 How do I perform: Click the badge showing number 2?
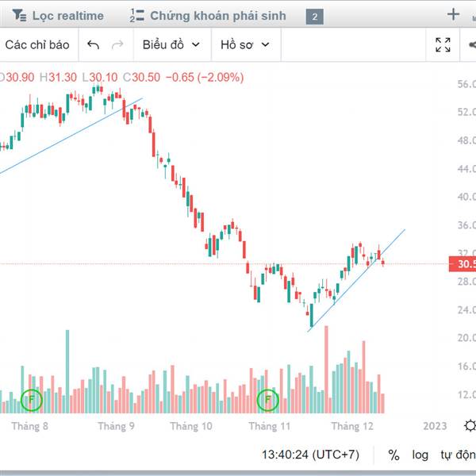314,17
